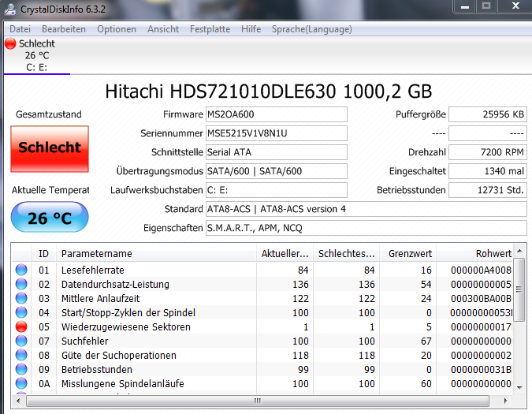Click the status dot for Misslungene Spindelanläufe

click(21, 383)
